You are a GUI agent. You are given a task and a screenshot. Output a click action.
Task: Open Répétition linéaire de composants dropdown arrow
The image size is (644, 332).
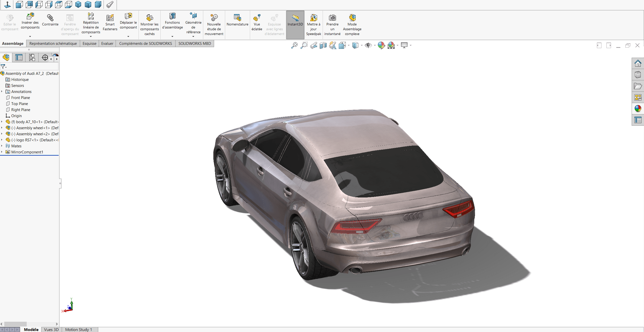tap(91, 37)
